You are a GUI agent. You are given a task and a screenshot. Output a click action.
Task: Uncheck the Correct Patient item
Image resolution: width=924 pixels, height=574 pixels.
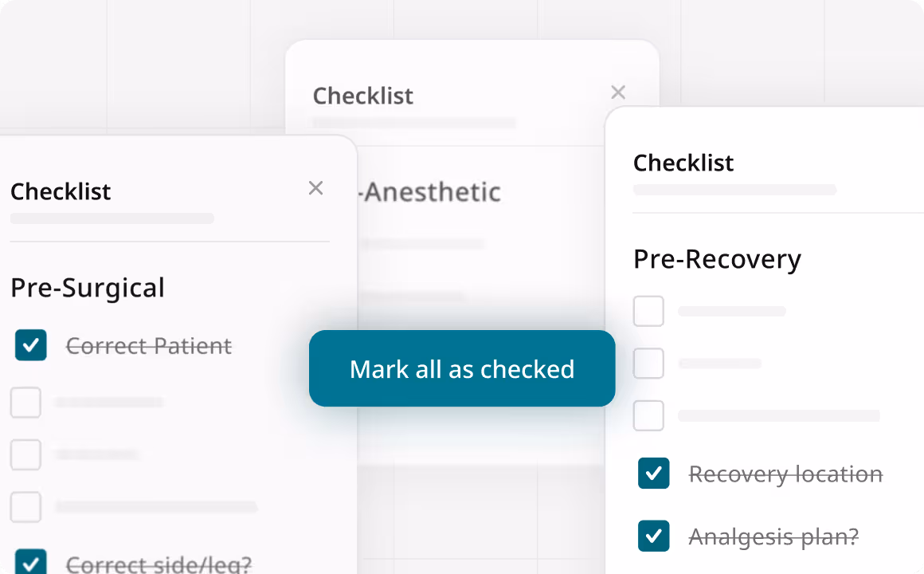click(x=30, y=346)
